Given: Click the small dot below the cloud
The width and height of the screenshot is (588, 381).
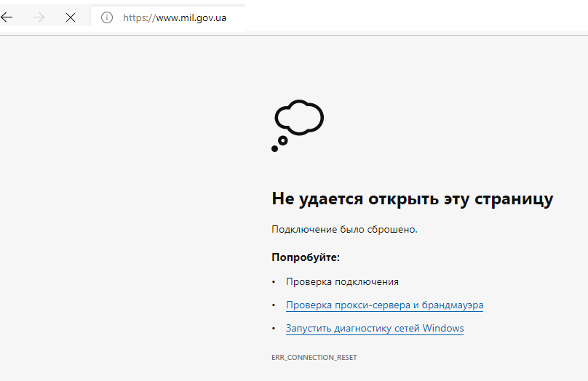Looking at the screenshot, I should [x=275, y=148].
